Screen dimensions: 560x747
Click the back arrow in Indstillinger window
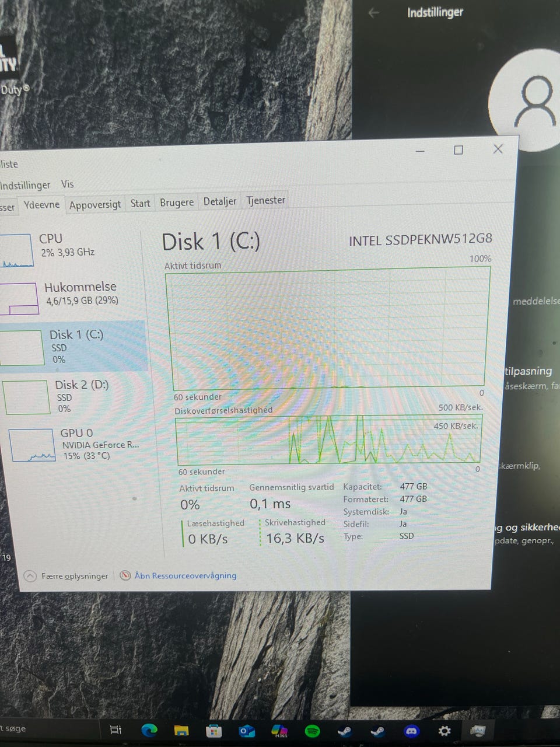[x=374, y=13]
